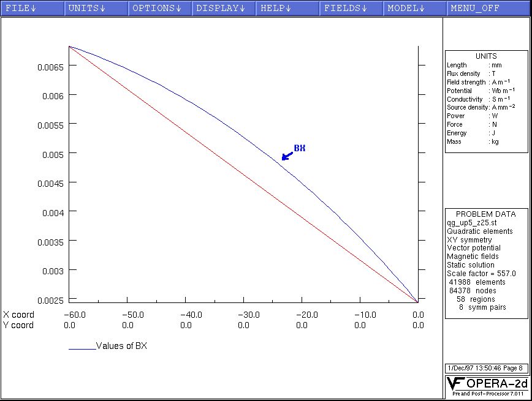532x401 pixels.
Task: Click the qg_up5_z25.st file name
Action: [x=471, y=223]
